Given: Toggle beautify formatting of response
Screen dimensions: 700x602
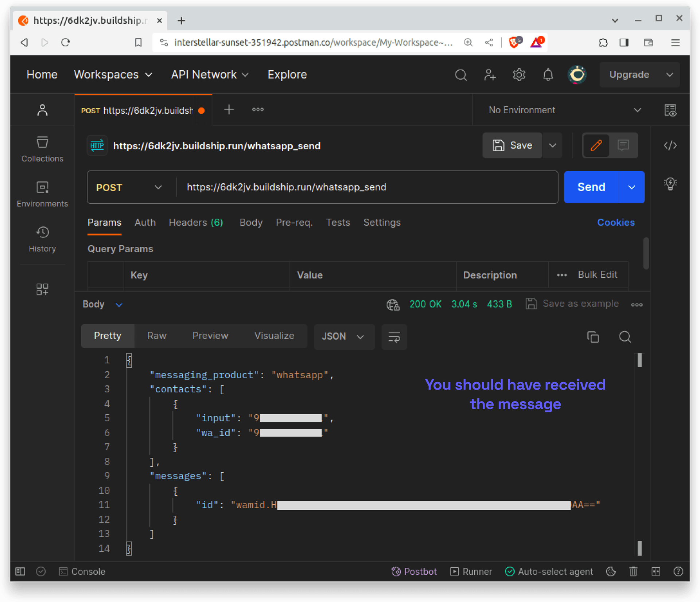Looking at the screenshot, I should click(394, 337).
